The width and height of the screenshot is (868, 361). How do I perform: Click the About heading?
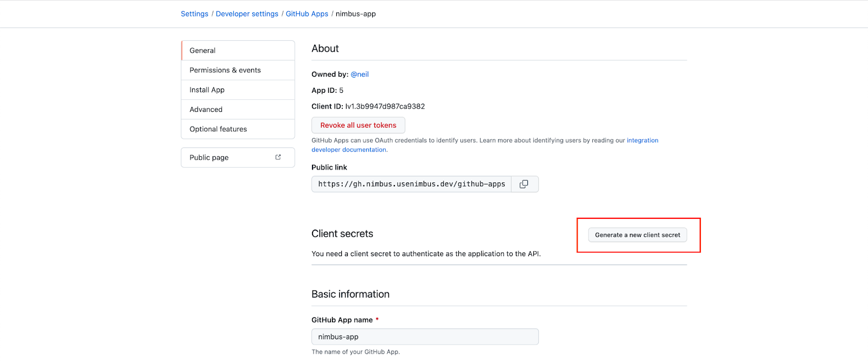(x=325, y=49)
